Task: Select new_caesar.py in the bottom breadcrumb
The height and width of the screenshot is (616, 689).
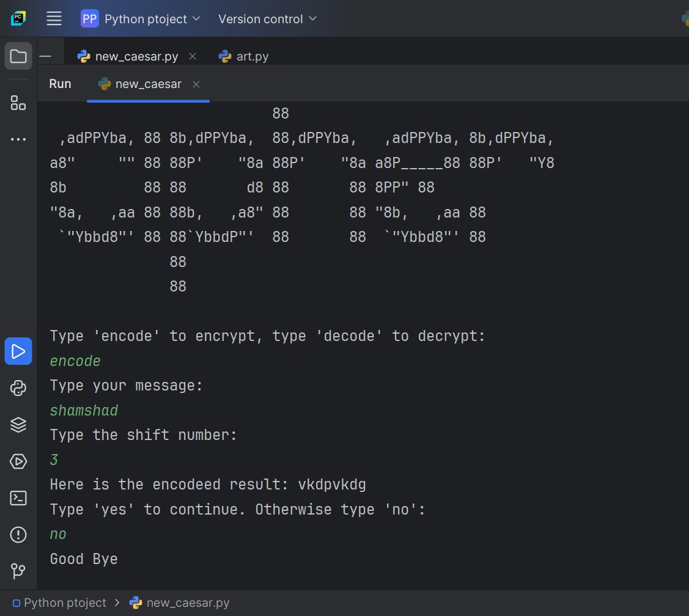Action: pos(186,603)
